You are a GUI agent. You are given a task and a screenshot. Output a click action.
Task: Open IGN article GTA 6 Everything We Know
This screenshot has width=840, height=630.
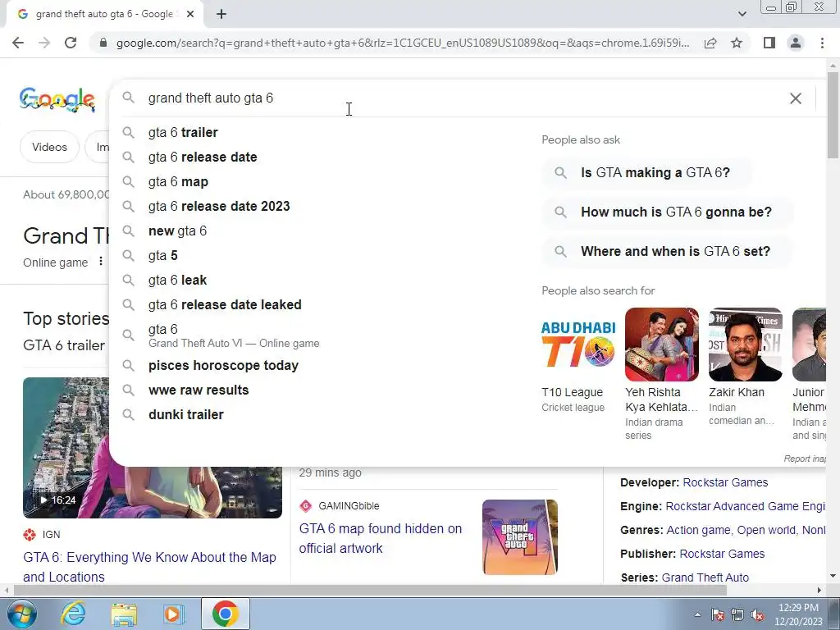pos(149,567)
